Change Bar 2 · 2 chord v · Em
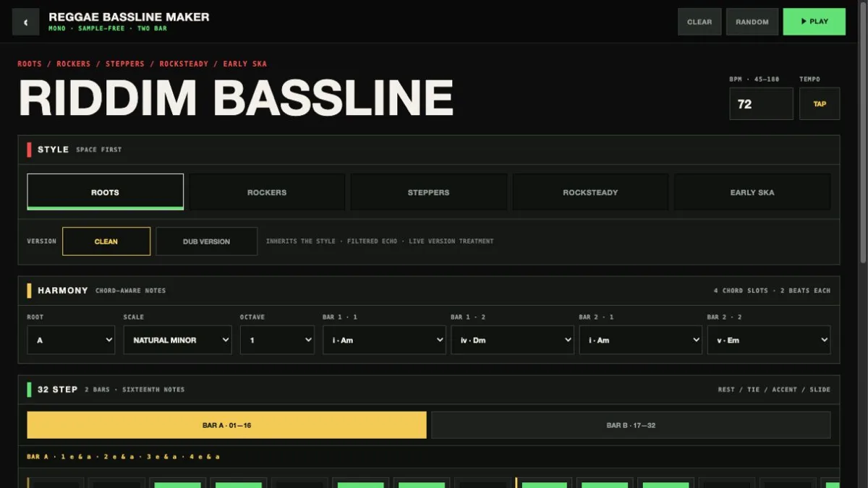868x488 pixels. [x=769, y=340]
